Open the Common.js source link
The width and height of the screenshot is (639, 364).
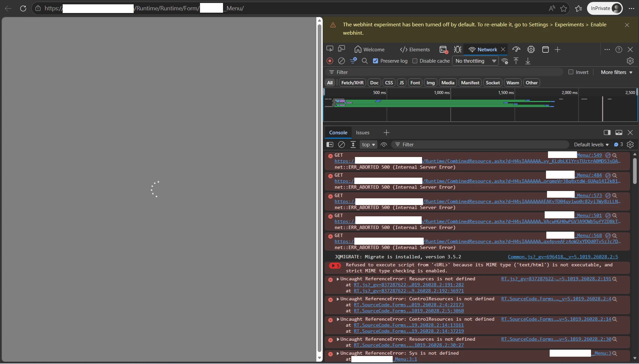[x=563, y=257]
